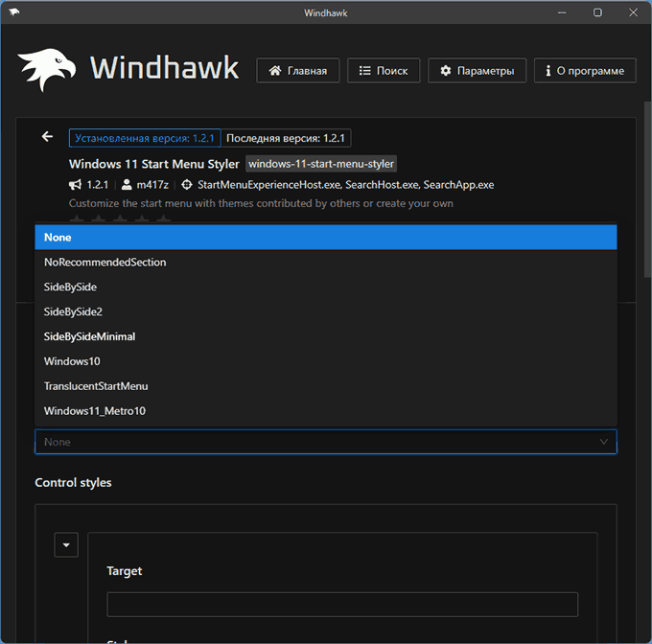Viewport: 652px width, 644px height.
Task: Expand the Control styles item dropdown
Action: [x=66, y=545]
